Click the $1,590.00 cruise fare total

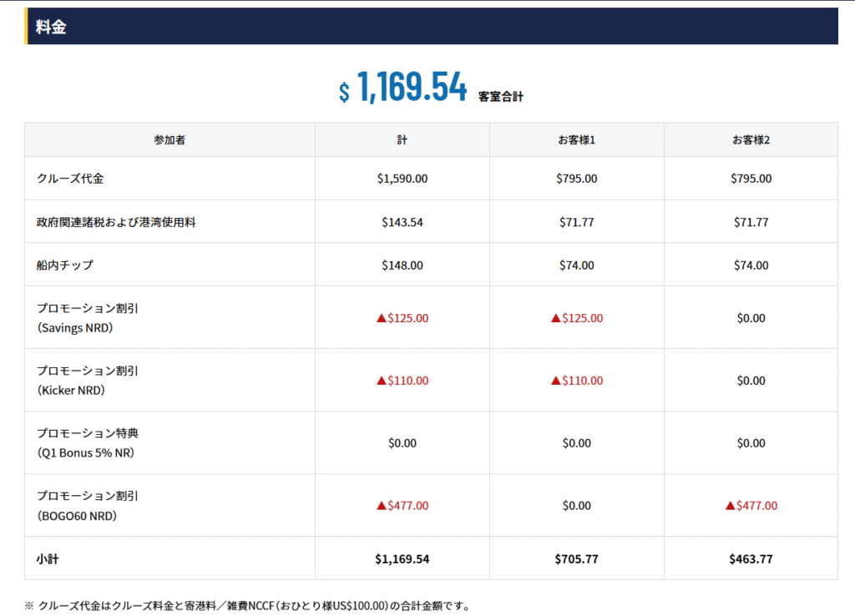point(402,179)
